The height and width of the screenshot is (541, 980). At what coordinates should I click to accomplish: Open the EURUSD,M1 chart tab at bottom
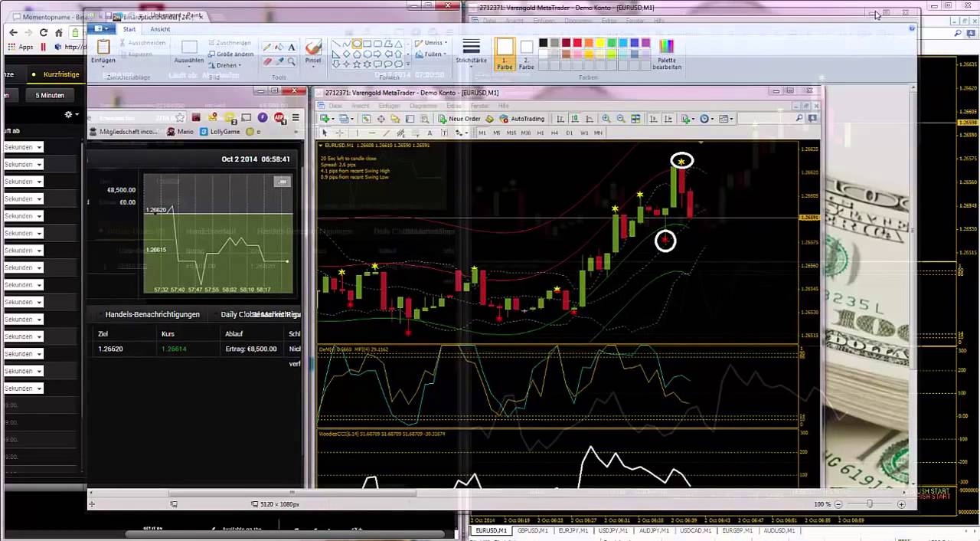(x=491, y=530)
